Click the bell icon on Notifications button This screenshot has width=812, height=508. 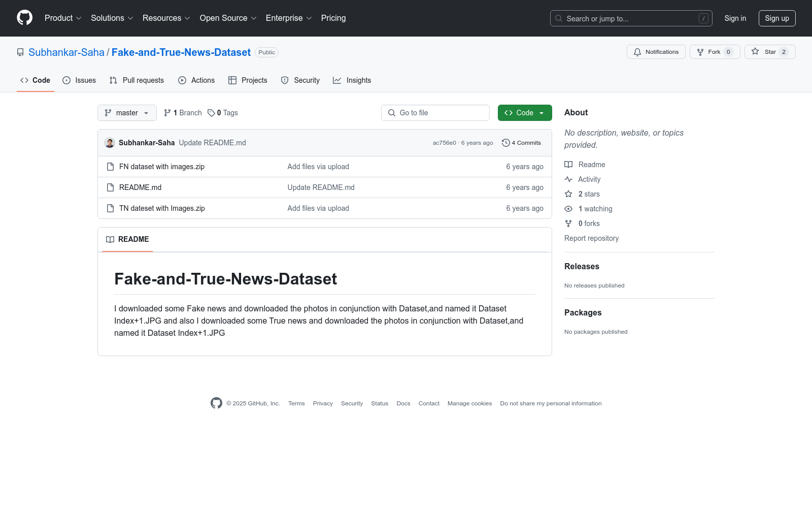[637, 52]
